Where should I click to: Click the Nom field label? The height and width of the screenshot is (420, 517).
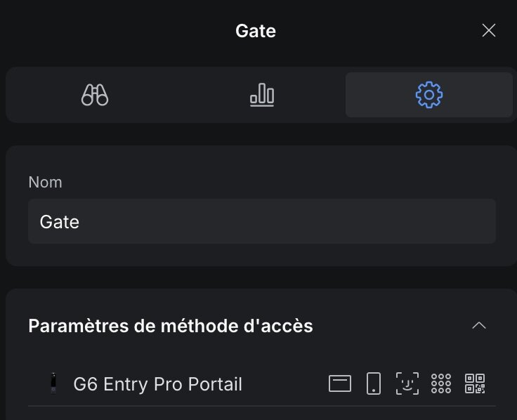45,182
